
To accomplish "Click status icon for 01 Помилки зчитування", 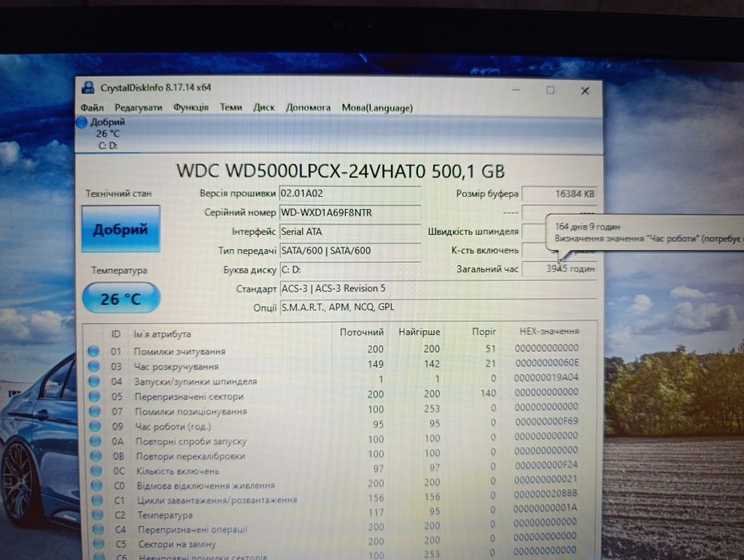I will [94, 351].
